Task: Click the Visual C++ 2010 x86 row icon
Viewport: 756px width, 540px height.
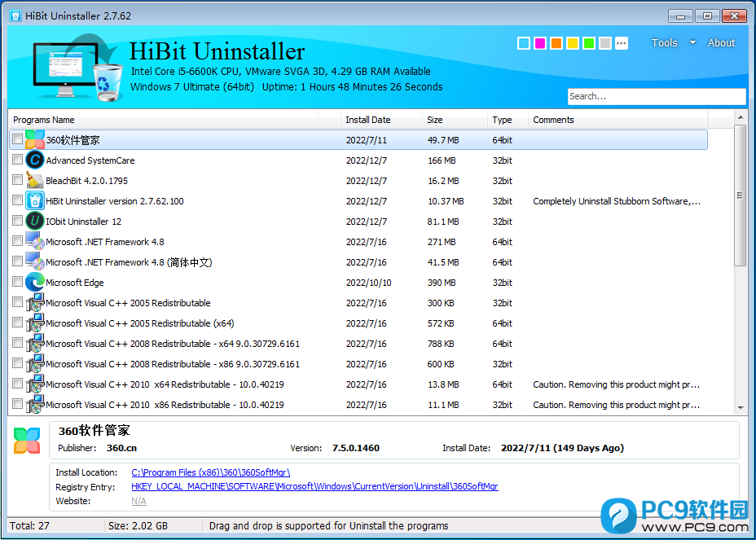Action: 35,405
